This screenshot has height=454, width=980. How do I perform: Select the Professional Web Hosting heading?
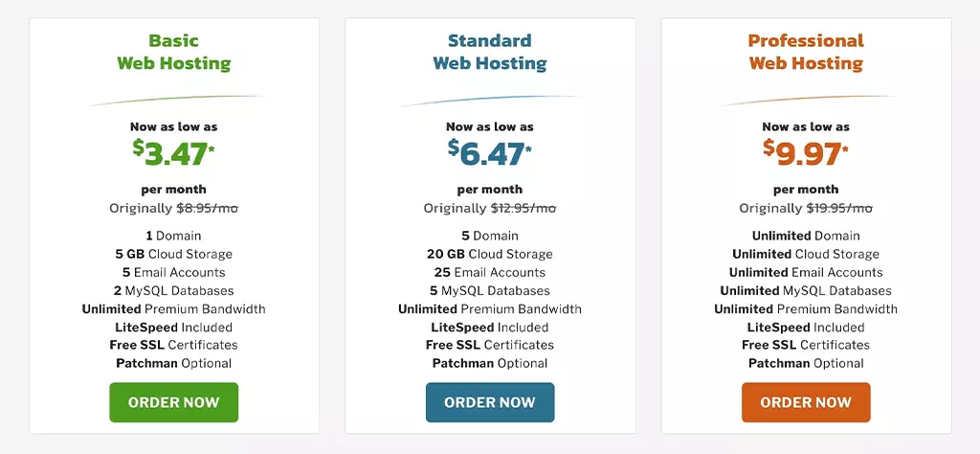(806, 52)
